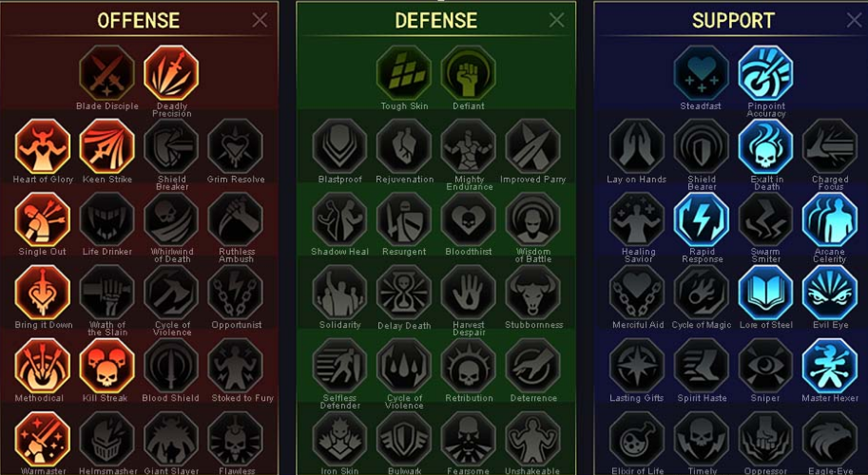Choose the Rapid Response lightning icon
The image size is (868, 475).
click(702, 219)
